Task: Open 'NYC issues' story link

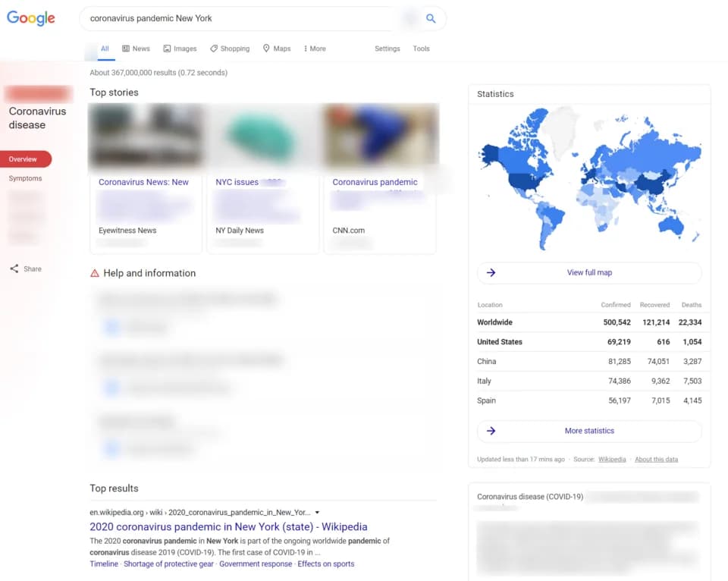Action: [x=237, y=182]
